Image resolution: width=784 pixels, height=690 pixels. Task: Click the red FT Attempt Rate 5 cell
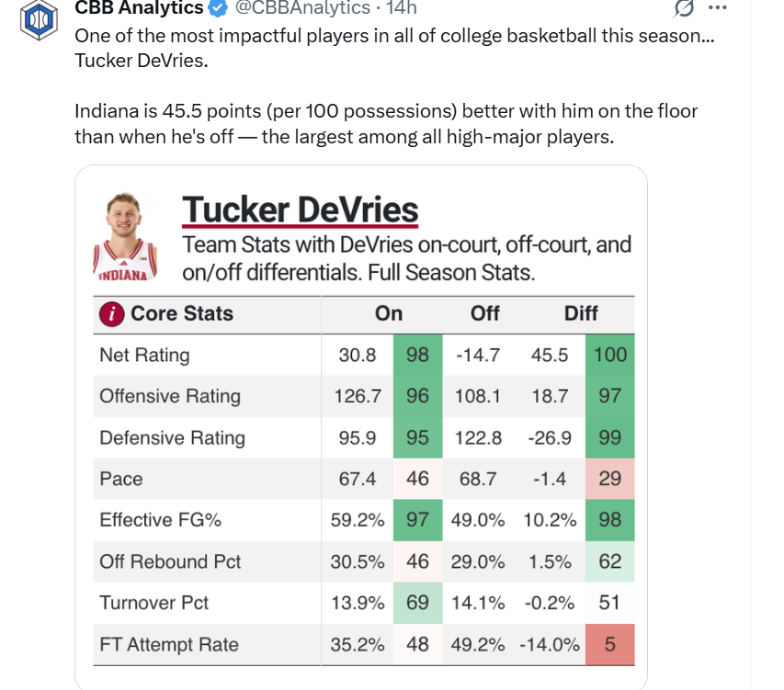(610, 644)
